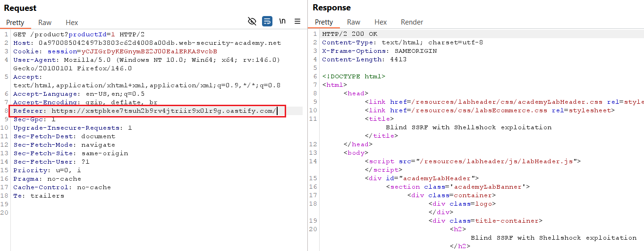
Task: Click the Priority: u=0, i line
Action: (47, 170)
